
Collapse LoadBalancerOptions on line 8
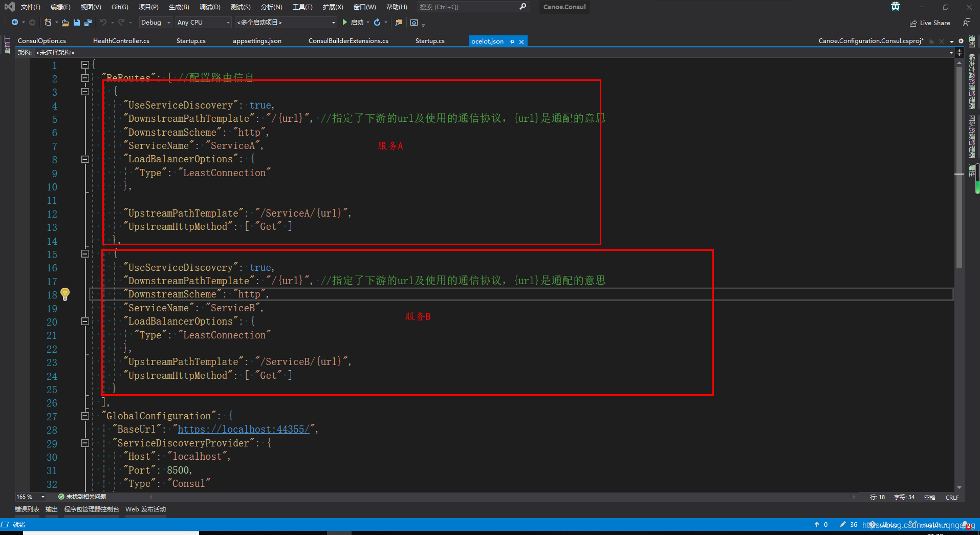pyautogui.click(x=85, y=159)
